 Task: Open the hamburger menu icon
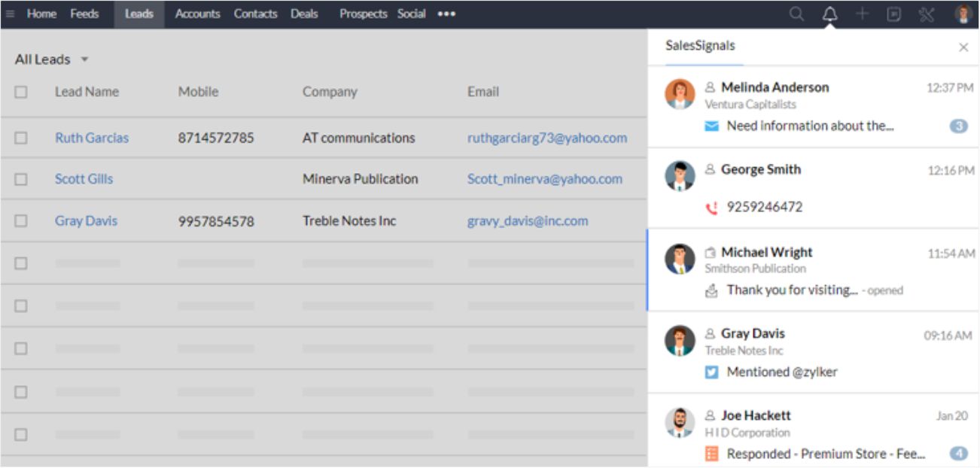click(11, 14)
